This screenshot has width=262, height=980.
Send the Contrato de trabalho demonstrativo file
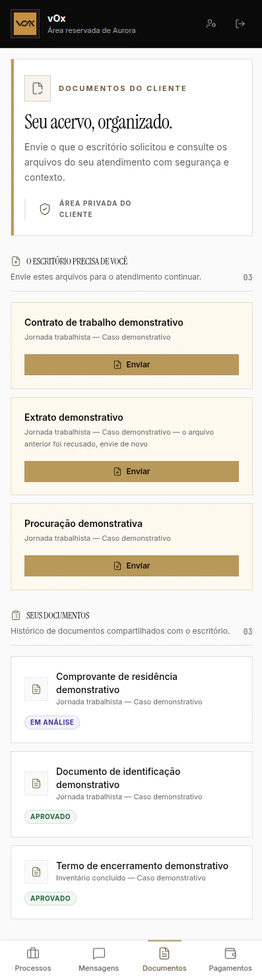click(131, 365)
